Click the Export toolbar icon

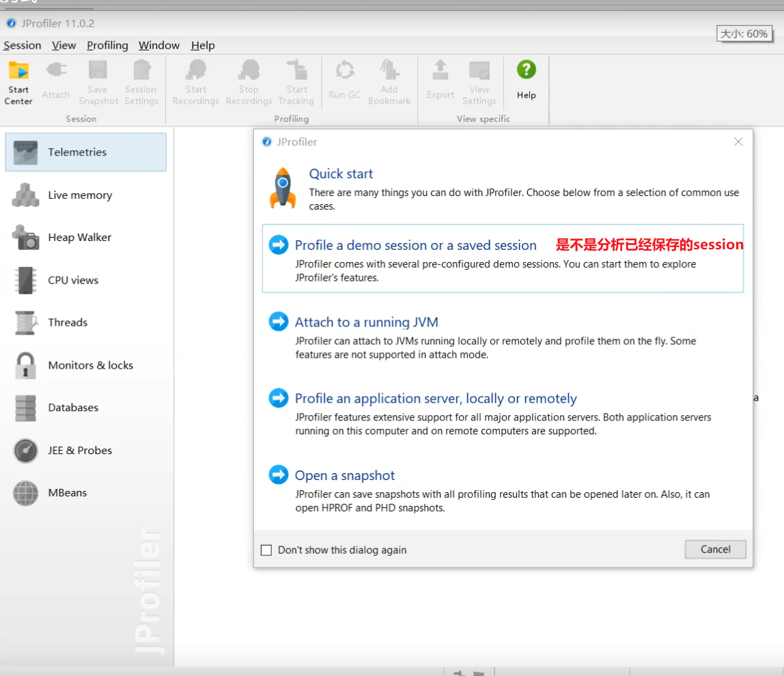point(440,70)
